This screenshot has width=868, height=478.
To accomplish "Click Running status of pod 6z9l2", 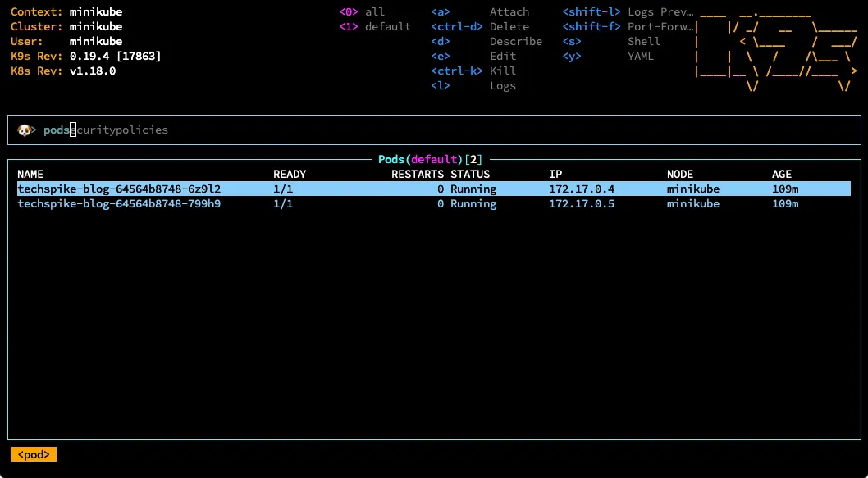I will 473,189.
